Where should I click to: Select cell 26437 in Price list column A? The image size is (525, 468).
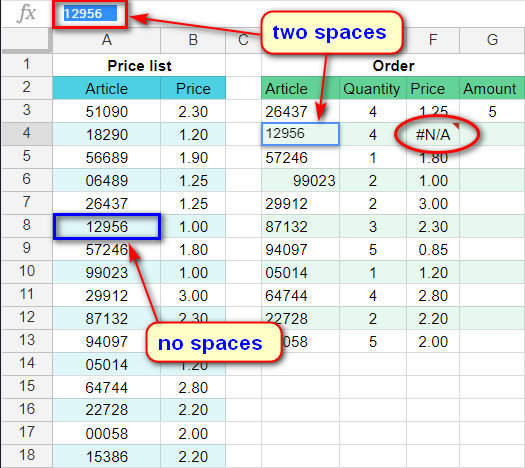(106, 204)
